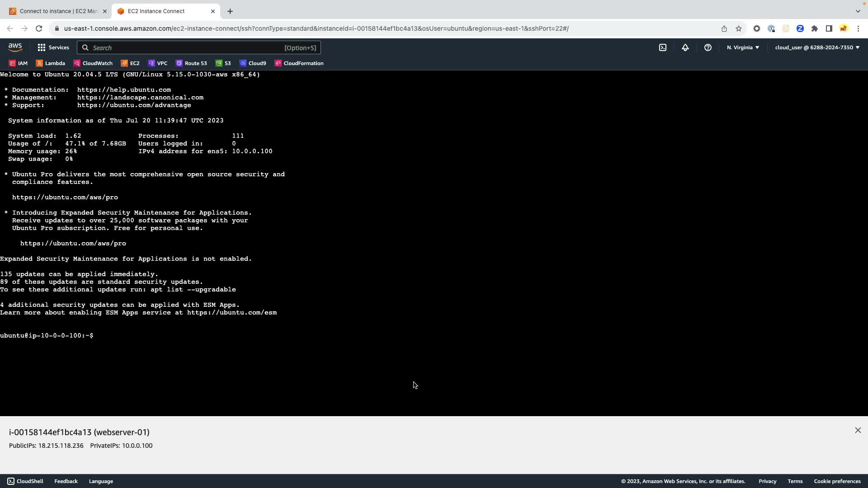Expand the cloud_user account menu
The height and width of the screenshot is (488, 868).
click(817, 47)
